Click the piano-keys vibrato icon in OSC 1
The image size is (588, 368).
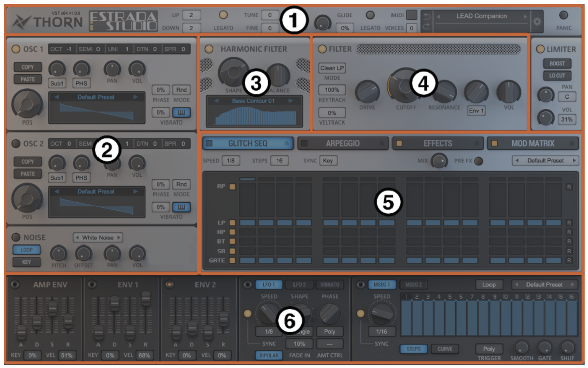[181, 112]
